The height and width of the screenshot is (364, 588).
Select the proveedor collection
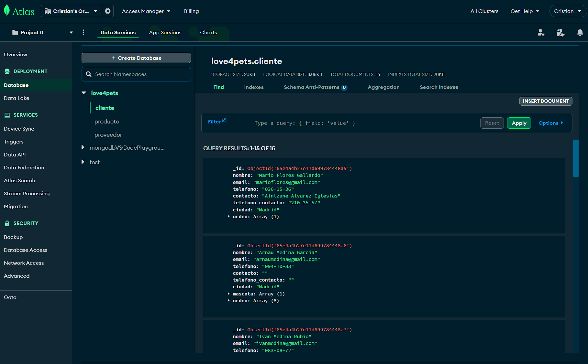[108, 134]
